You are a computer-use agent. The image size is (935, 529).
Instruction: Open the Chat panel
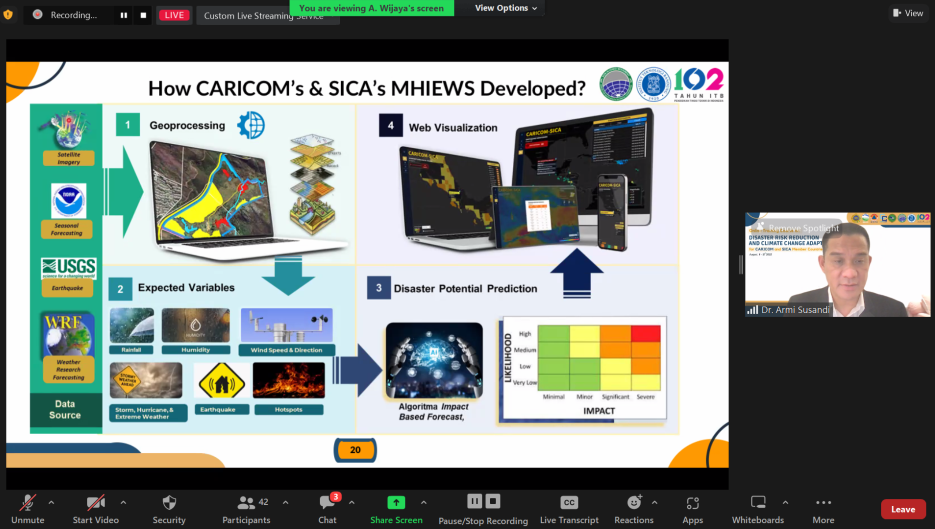coord(327,508)
